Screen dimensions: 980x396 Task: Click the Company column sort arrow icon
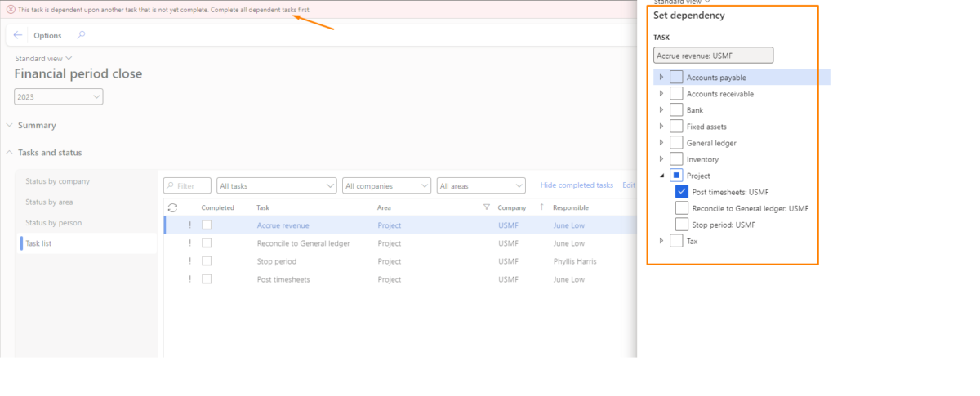(541, 207)
